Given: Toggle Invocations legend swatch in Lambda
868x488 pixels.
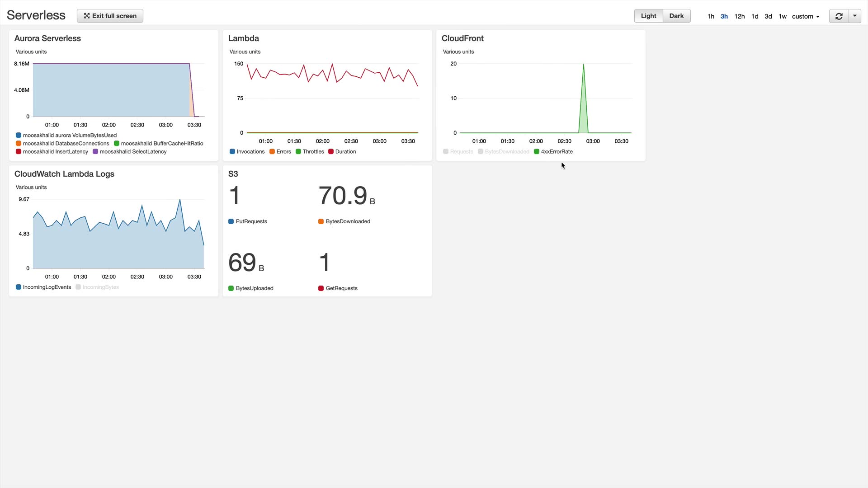Looking at the screenshot, I should coord(232,152).
